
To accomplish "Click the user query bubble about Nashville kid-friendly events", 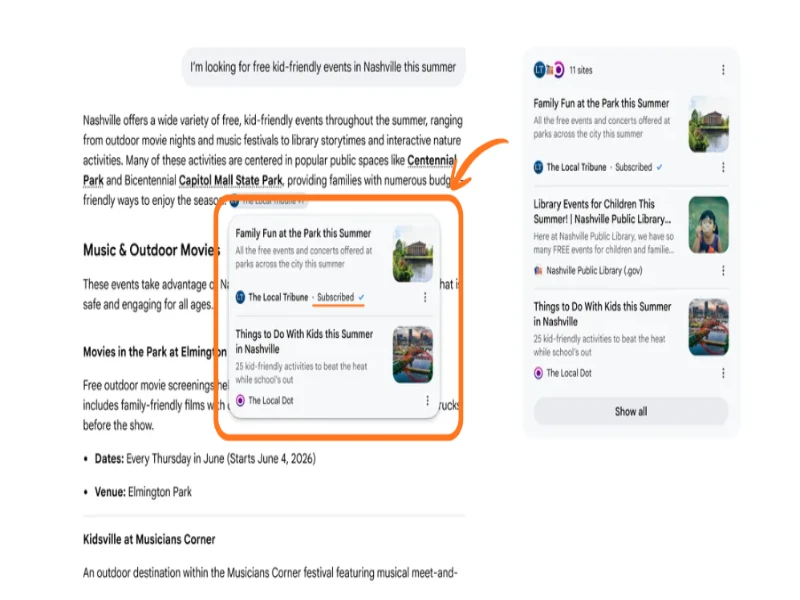I will coord(323,67).
